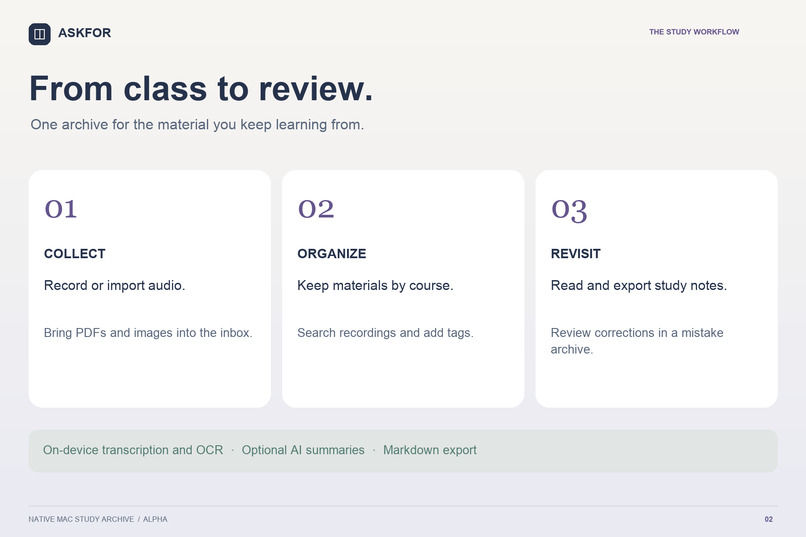The height and width of the screenshot is (537, 806).
Task: Click the step number 01
Action: pos(61,209)
